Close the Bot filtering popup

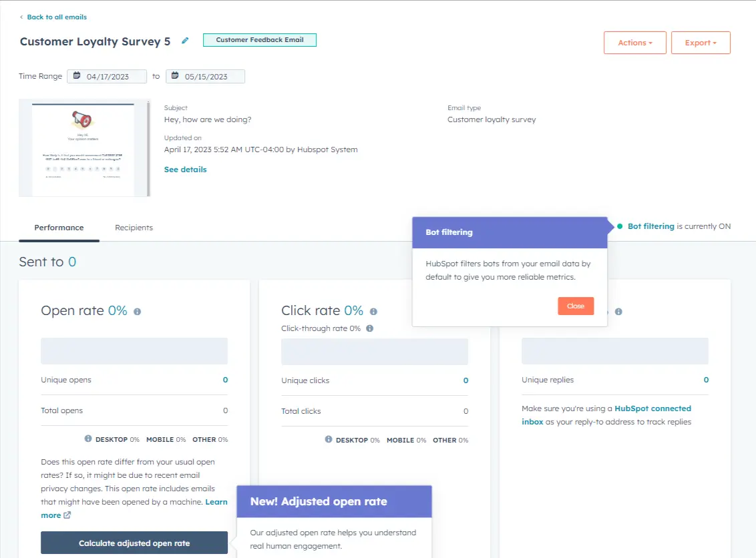[575, 306]
